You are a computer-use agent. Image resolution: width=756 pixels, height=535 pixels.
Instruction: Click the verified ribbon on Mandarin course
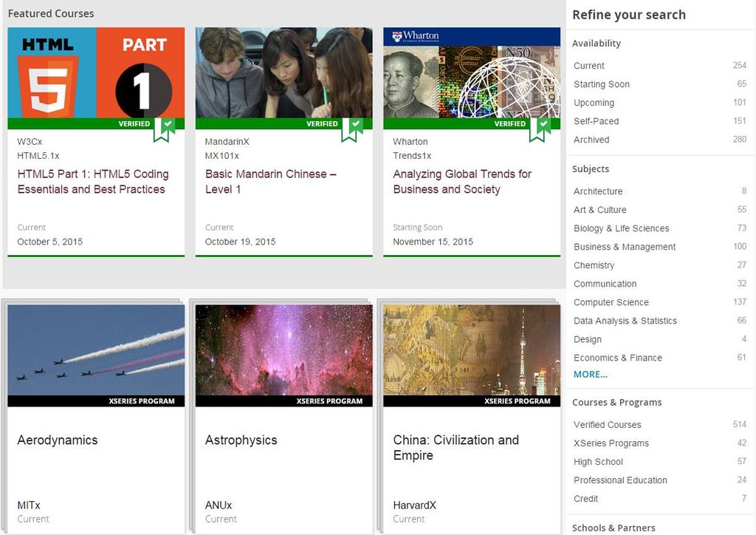pyautogui.click(x=352, y=129)
